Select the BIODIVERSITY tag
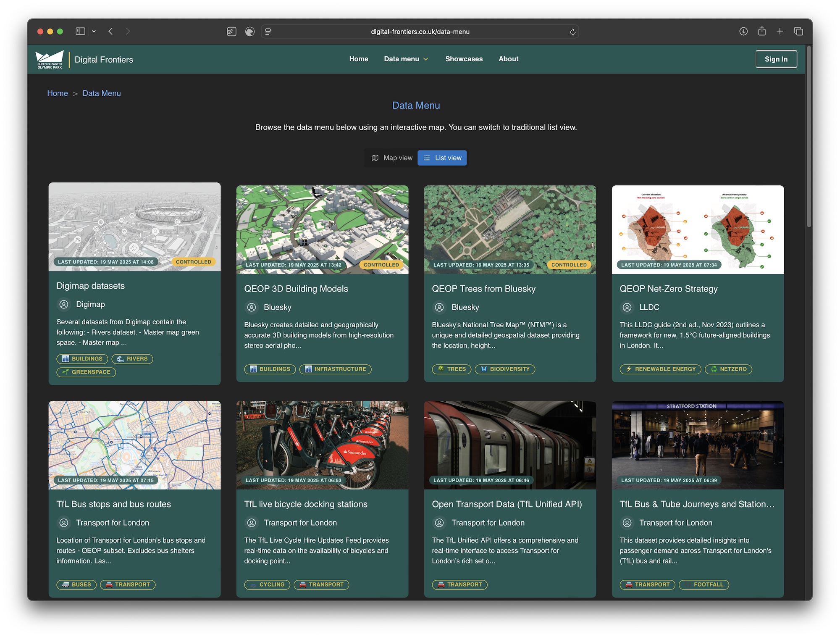This screenshot has height=637, width=840. click(505, 369)
